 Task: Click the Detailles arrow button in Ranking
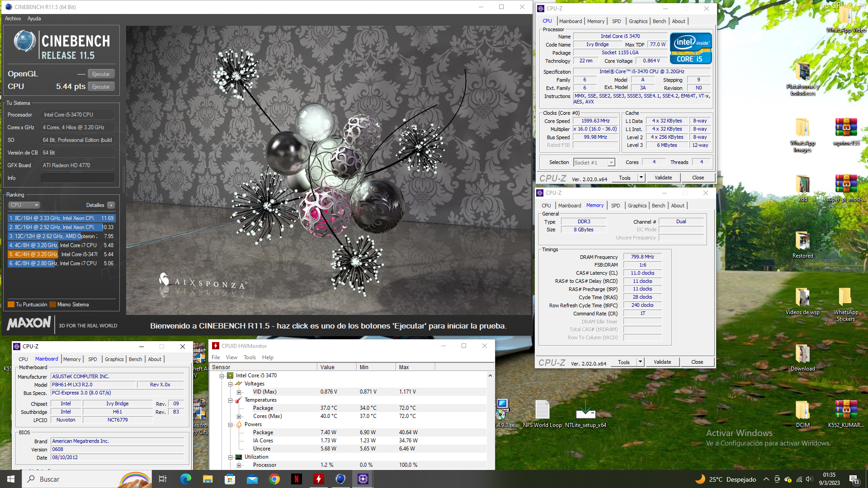tap(111, 205)
